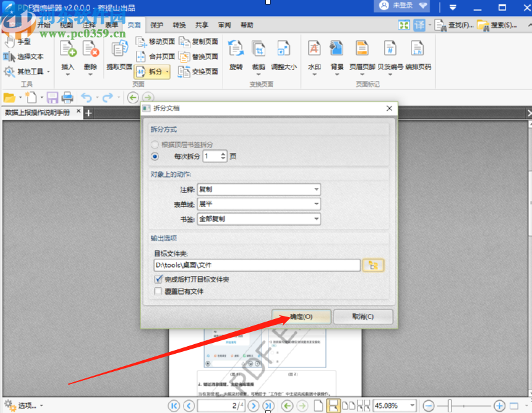Select the Hand tool
This screenshot has height=413, width=532.
pyautogui.click(x=17, y=42)
